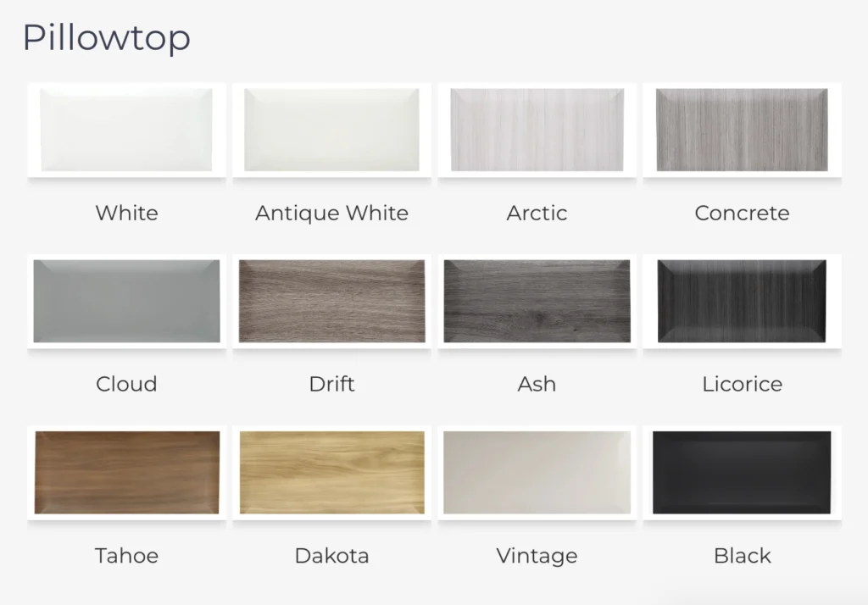Select the Dakota light wood swatch
868x605 pixels.
pyautogui.click(x=331, y=473)
